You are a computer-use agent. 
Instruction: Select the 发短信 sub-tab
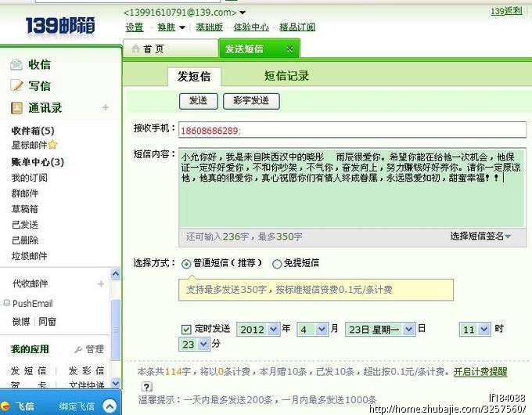click(194, 77)
